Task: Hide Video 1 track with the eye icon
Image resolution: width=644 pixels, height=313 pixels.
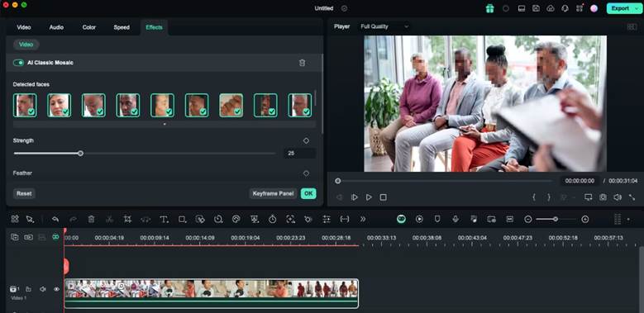Action: pos(57,289)
